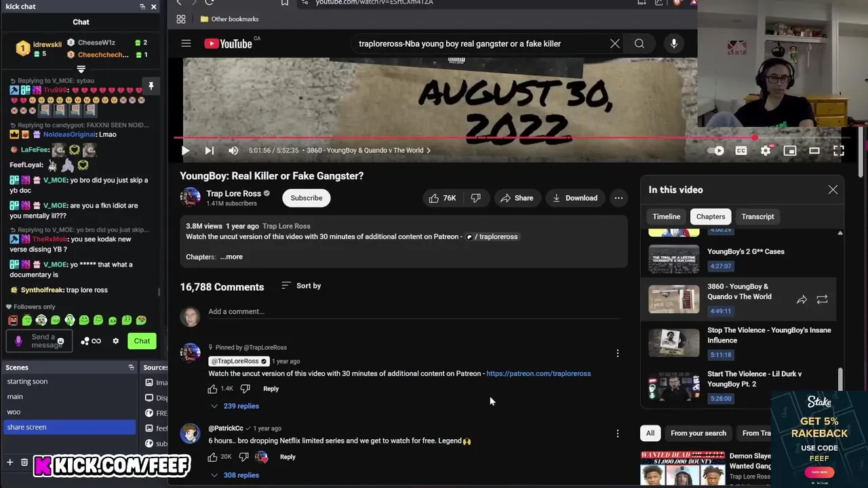Open Stop The Violence chapter
Viewport: 868px width, 488px height.
click(x=741, y=343)
